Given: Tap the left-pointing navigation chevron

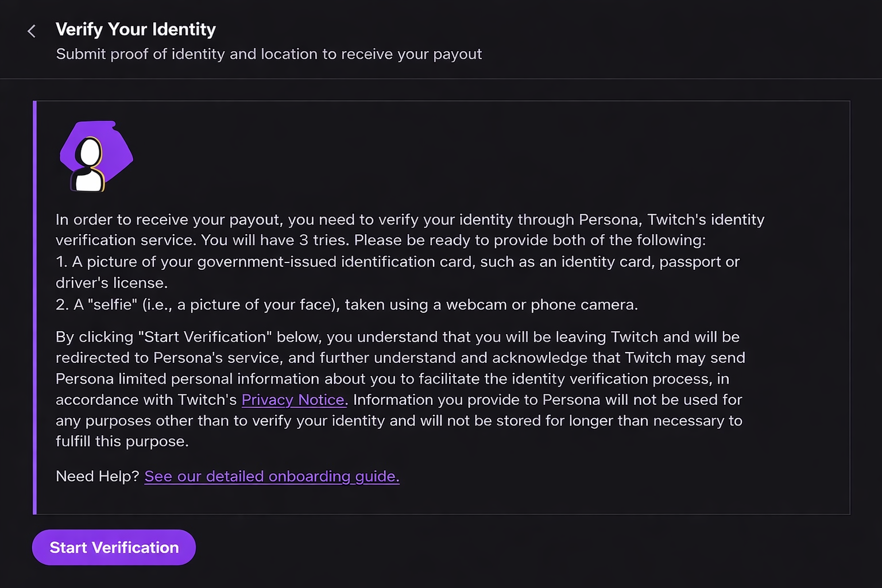Looking at the screenshot, I should [x=32, y=31].
